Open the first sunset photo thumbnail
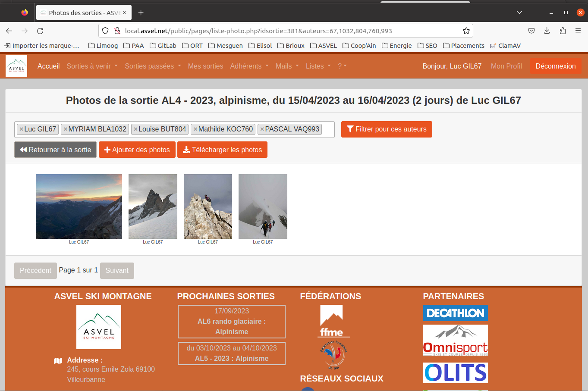Image resolution: width=588 pixels, height=391 pixels. tap(79, 206)
